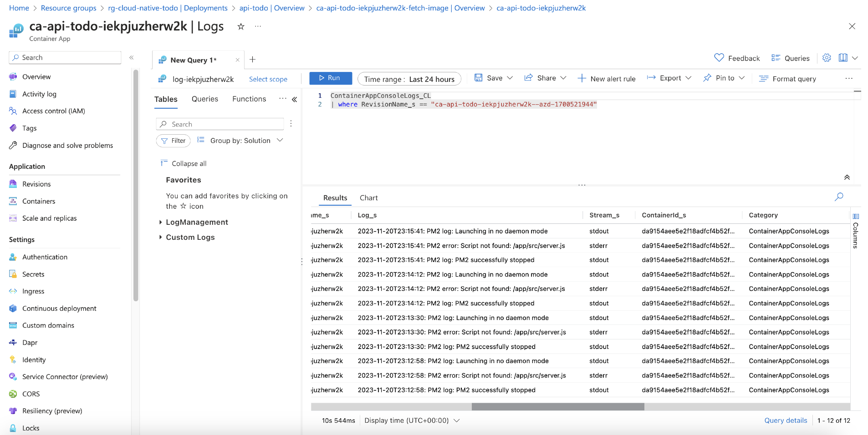Add a new query tab
This screenshot has width=868, height=435.
click(x=253, y=60)
